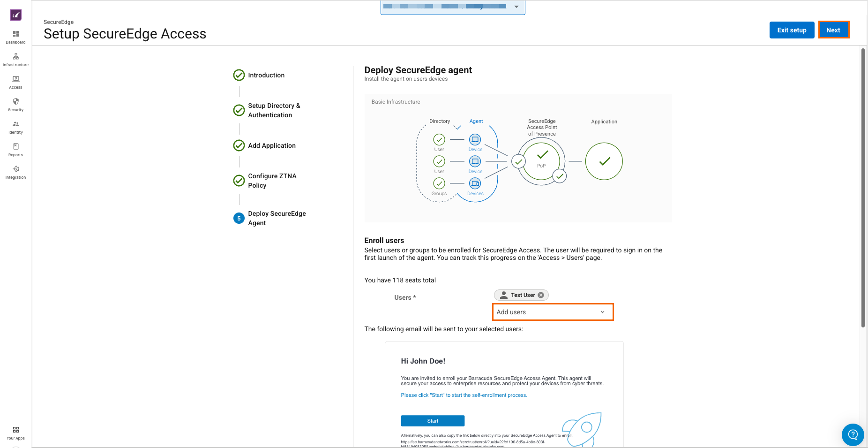The width and height of the screenshot is (868, 448).
Task: Click the Start button in email preview
Action: 432,421
